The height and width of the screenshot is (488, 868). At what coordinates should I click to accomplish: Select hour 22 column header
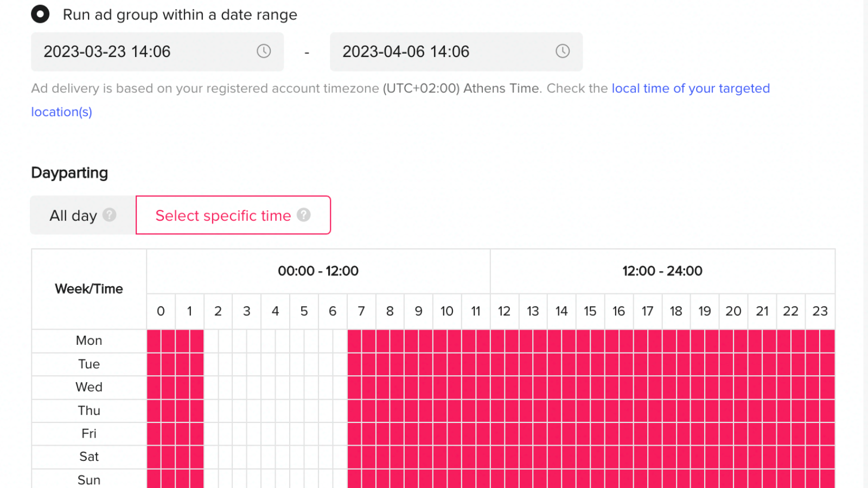click(x=791, y=311)
